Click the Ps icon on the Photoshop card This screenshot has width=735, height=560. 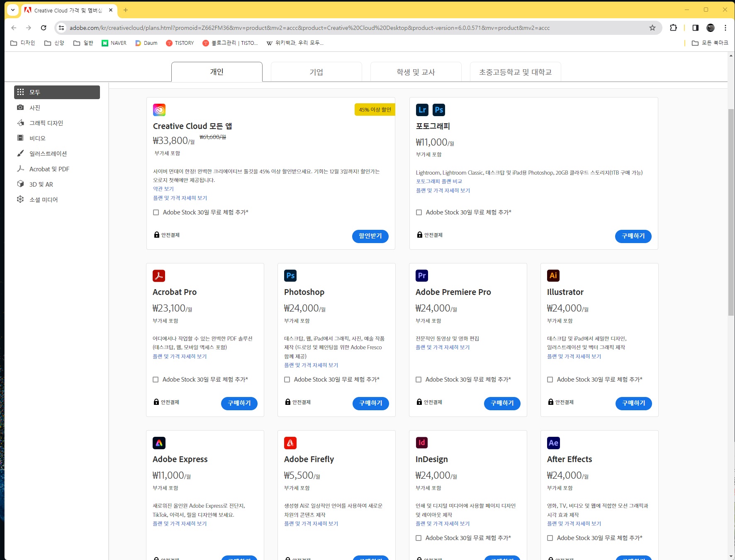click(x=290, y=276)
